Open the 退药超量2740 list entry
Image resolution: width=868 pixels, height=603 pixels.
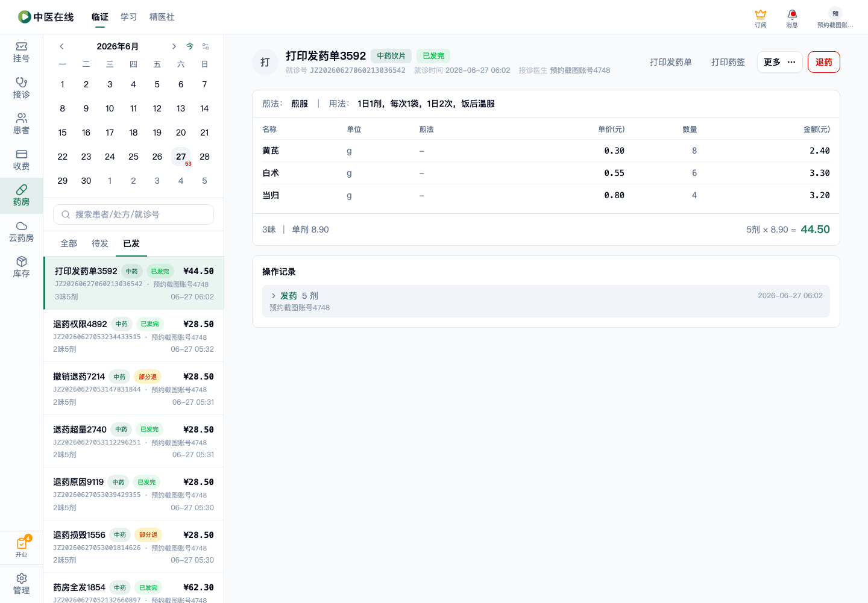pos(134,441)
